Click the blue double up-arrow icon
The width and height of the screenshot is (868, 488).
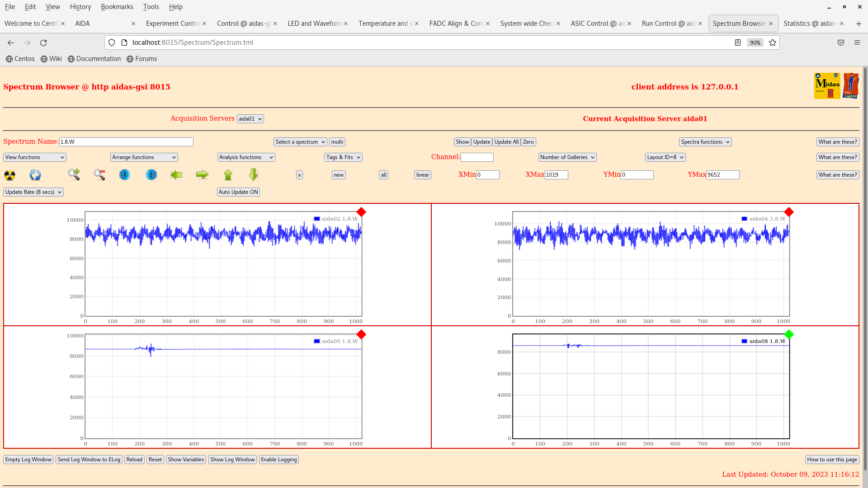click(151, 174)
